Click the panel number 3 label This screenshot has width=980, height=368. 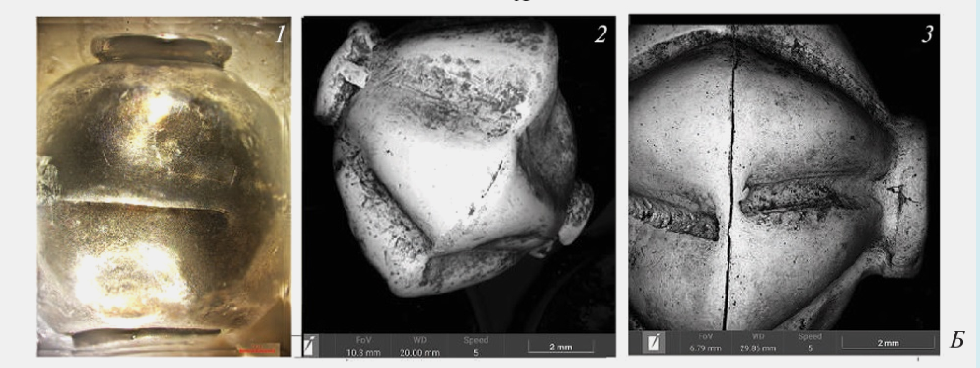pyautogui.click(x=926, y=34)
